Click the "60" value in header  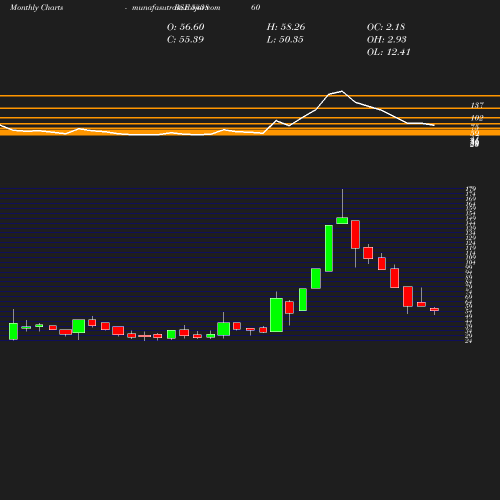256,7
